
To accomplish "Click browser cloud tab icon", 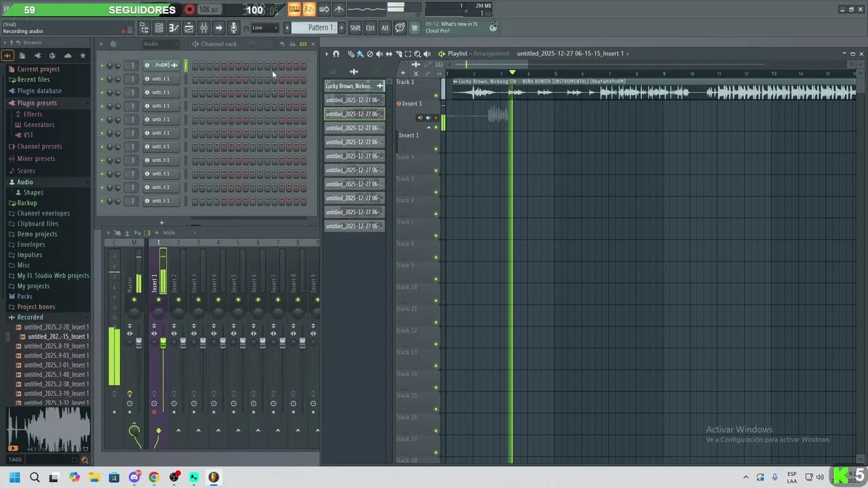I will pos(67,56).
